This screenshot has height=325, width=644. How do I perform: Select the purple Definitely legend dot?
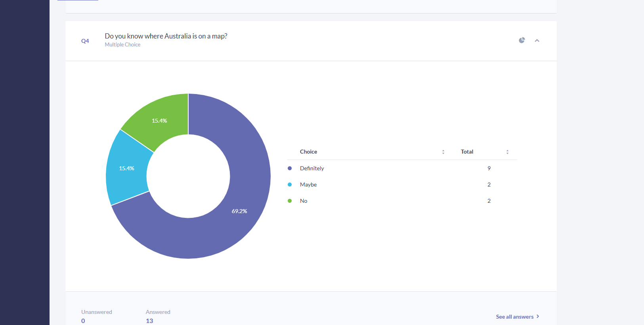(290, 168)
